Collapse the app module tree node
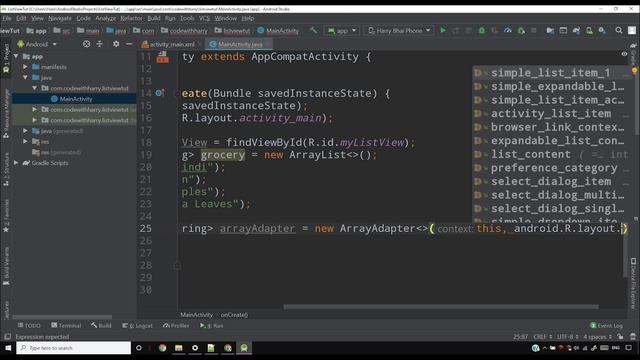The image size is (640, 360). point(16,56)
